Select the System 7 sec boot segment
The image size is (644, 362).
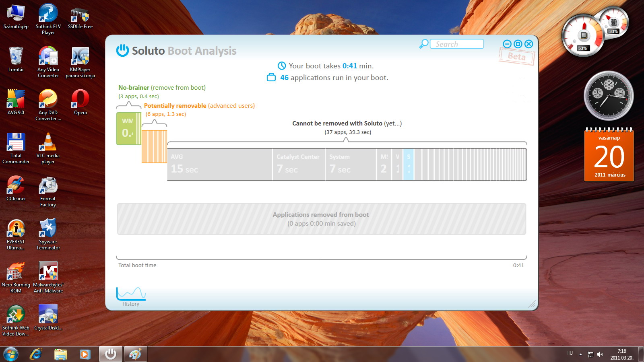351,165
